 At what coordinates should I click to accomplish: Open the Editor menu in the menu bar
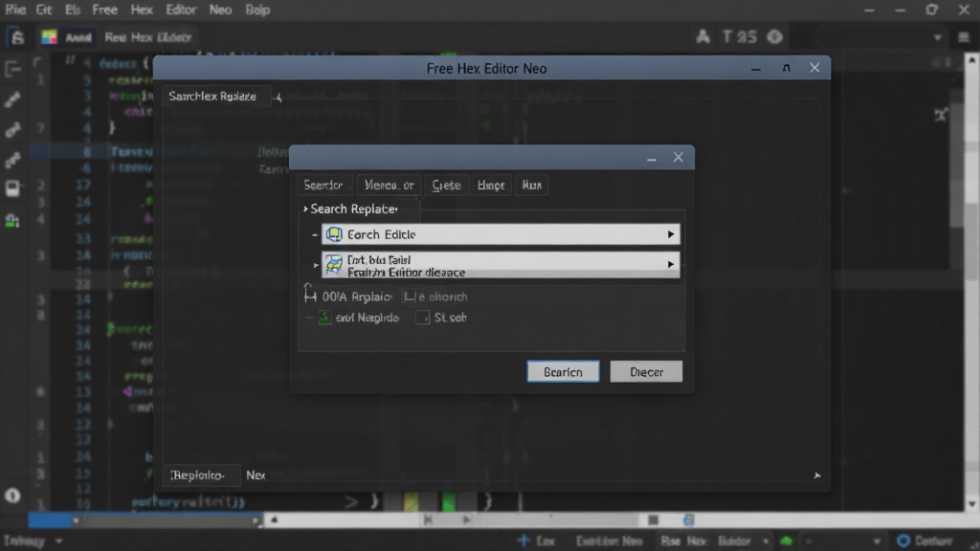click(181, 10)
